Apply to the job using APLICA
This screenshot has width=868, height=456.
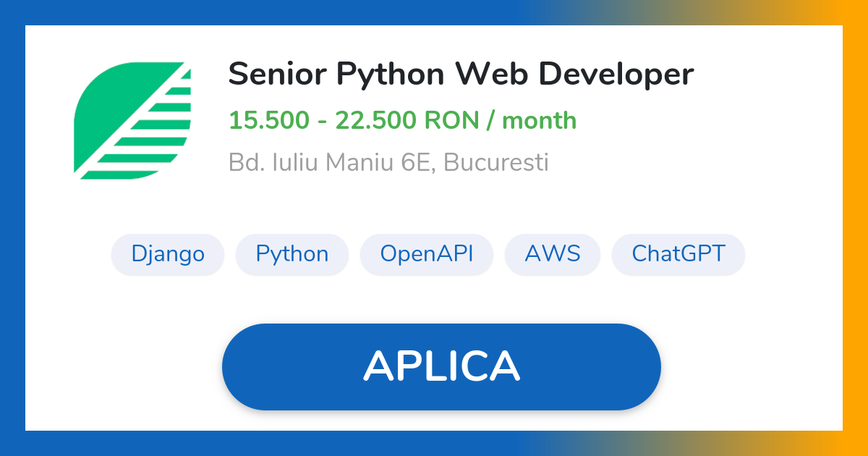click(x=441, y=366)
